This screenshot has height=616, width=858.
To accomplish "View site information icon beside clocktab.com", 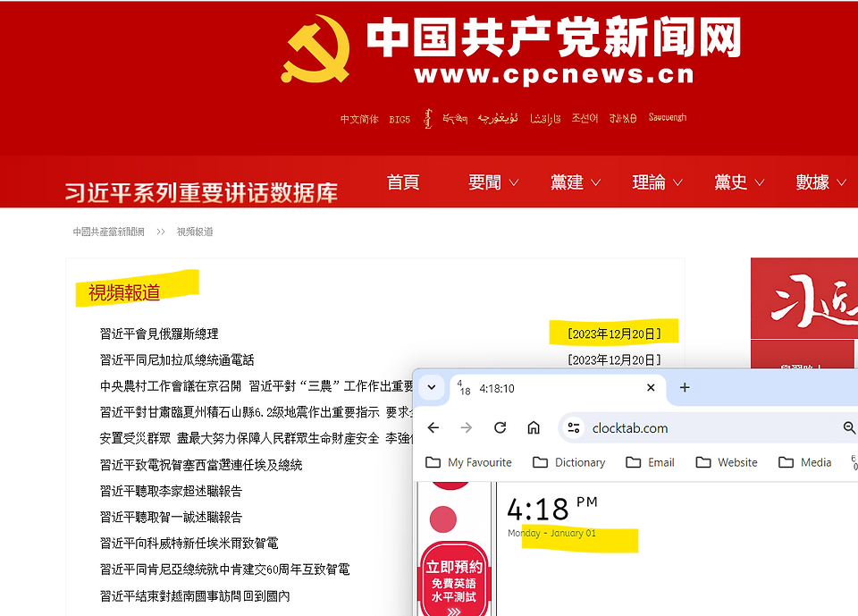I will pyautogui.click(x=574, y=427).
